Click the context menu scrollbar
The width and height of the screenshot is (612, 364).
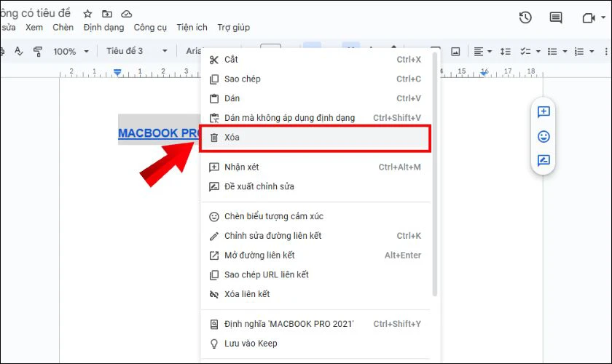pos(435,173)
